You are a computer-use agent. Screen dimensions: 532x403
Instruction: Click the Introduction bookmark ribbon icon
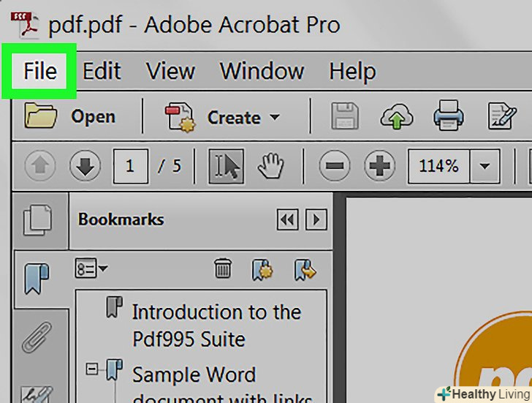point(114,307)
